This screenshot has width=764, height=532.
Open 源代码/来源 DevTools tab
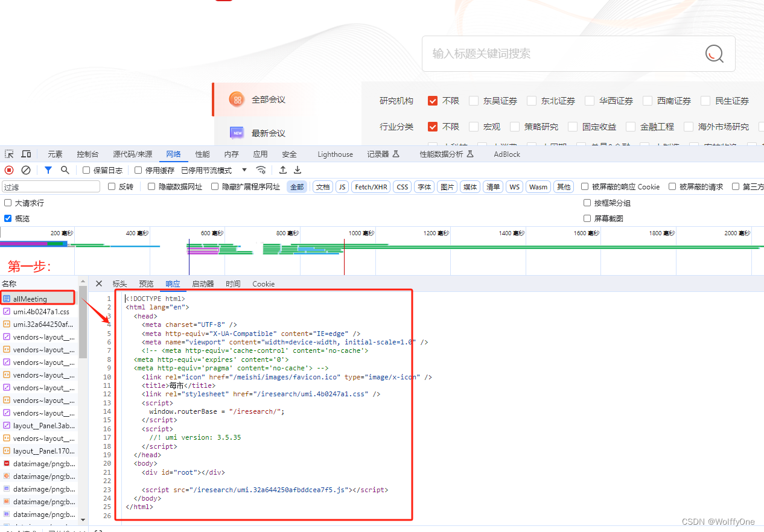click(x=133, y=154)
